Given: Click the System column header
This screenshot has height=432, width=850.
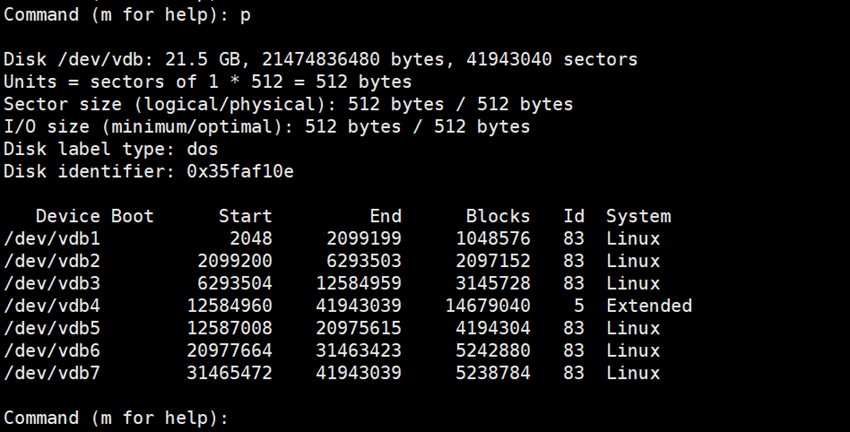Looking at the screenshot, I should click(x=638, y=216).
